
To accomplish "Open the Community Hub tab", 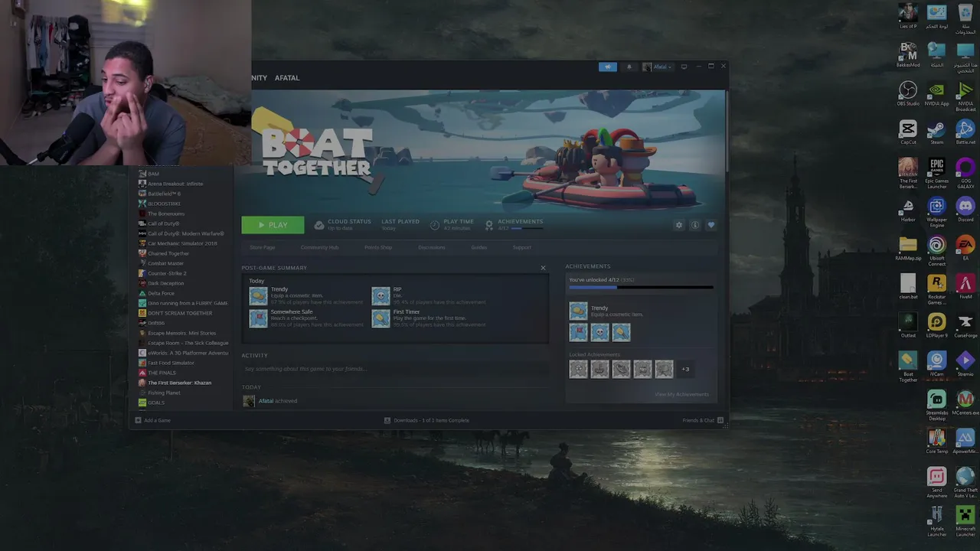I will pos(320,247).
